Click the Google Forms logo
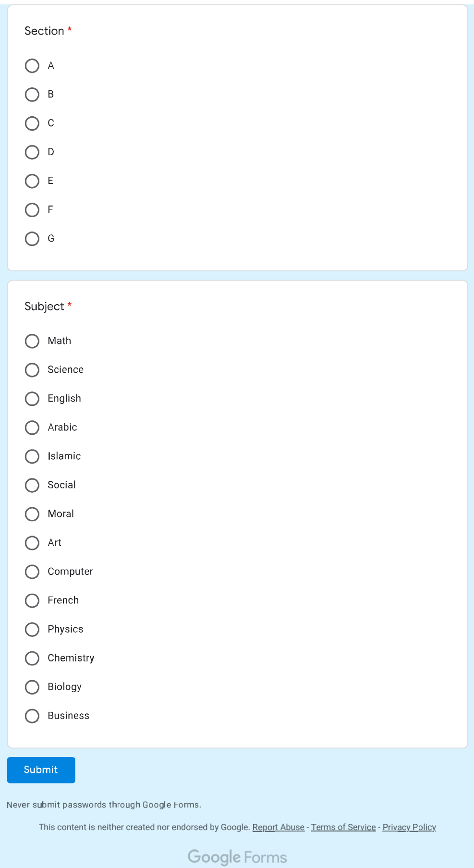The image size is (474, 868). [237, 857]
